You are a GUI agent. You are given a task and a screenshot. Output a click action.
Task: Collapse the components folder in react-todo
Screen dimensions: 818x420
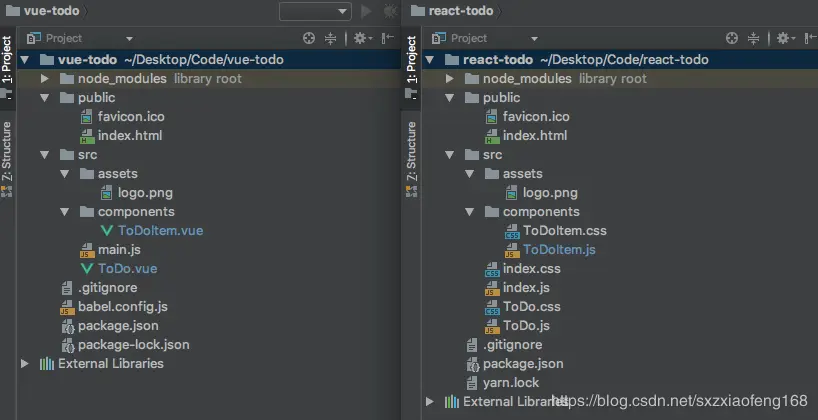coord(469,212)
